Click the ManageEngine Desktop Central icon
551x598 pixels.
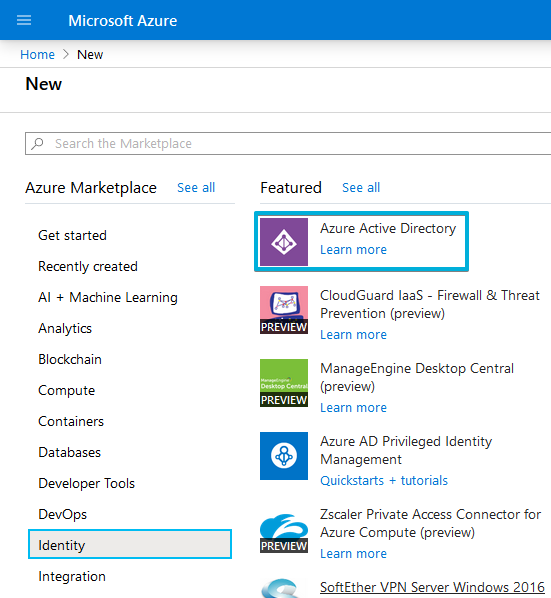284,383
